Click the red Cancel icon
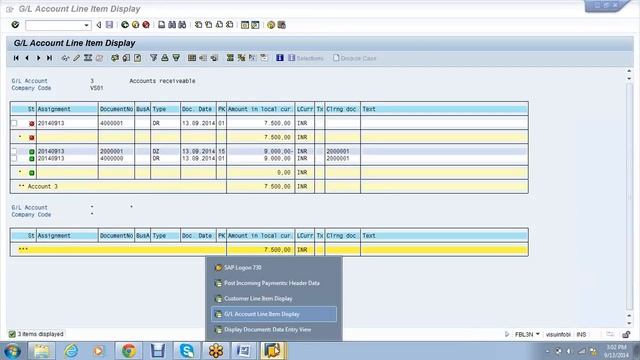Screen dimensions: 640x360 (146, 25)
